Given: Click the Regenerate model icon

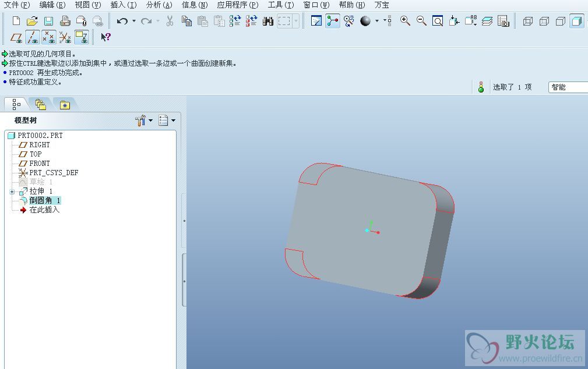Looking at the screenshot, I should [235, 20].
